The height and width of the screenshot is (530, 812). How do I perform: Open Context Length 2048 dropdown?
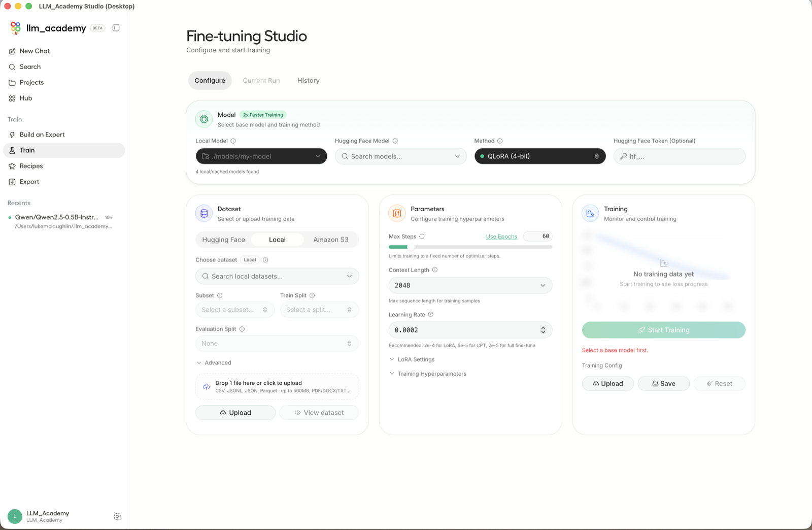click(x=470, y=285)
